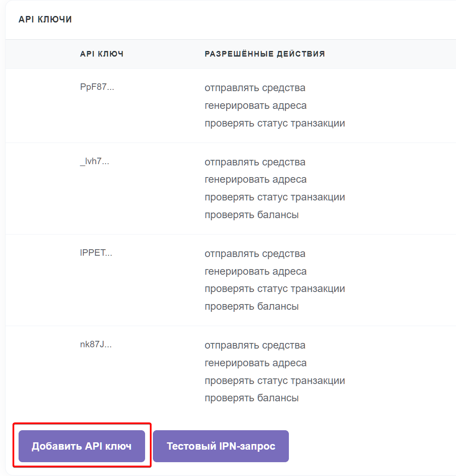This screenshot has height=476, width=456.
Task: Click "проверять статус транзакции" for key PpF87
Action: tap(275, 124)
